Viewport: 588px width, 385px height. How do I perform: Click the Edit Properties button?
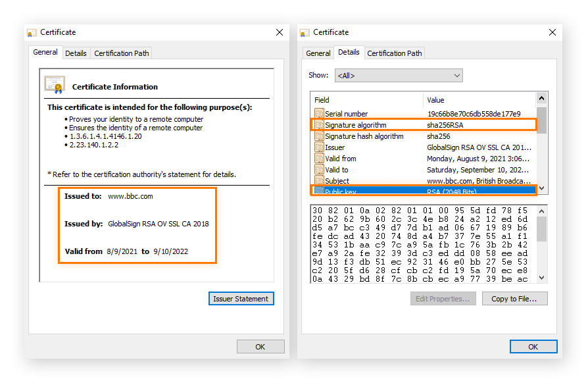(x=443, y=299)
